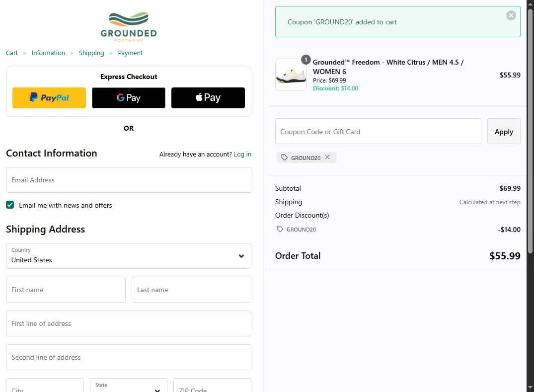Image resolution: width=534 pixels, height=392 pixels.
Task: Focus the Email Address field
Action: click(128, 180)
